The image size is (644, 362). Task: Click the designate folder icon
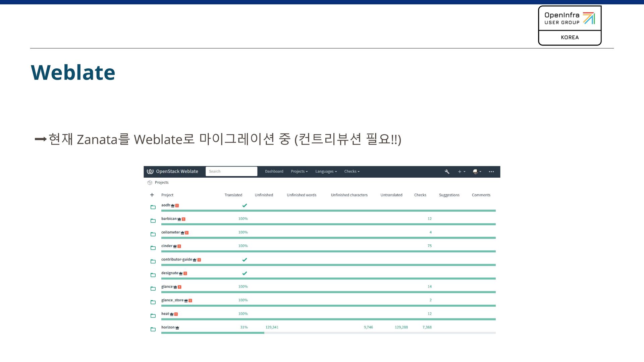click(x=153, y=275)
